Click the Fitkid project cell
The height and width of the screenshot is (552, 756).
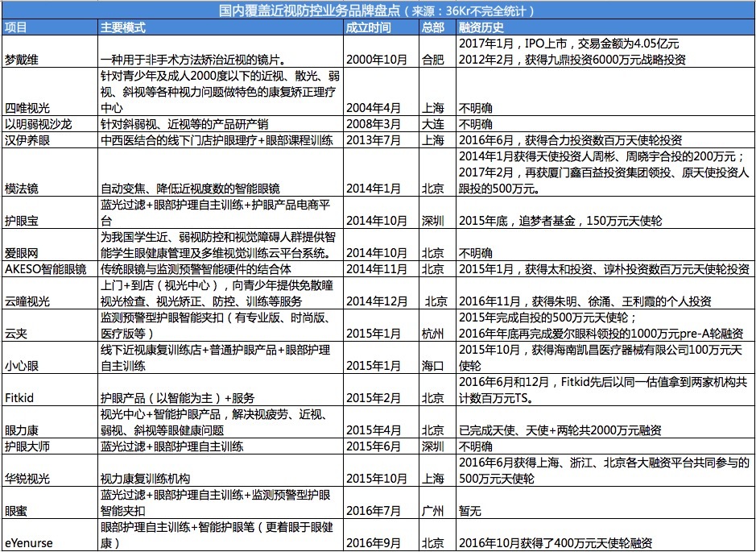pyautogui.click(x=50, y=390)
